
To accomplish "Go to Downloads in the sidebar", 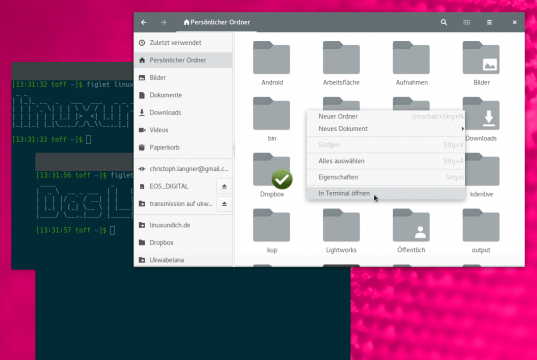I will [183, 112].
